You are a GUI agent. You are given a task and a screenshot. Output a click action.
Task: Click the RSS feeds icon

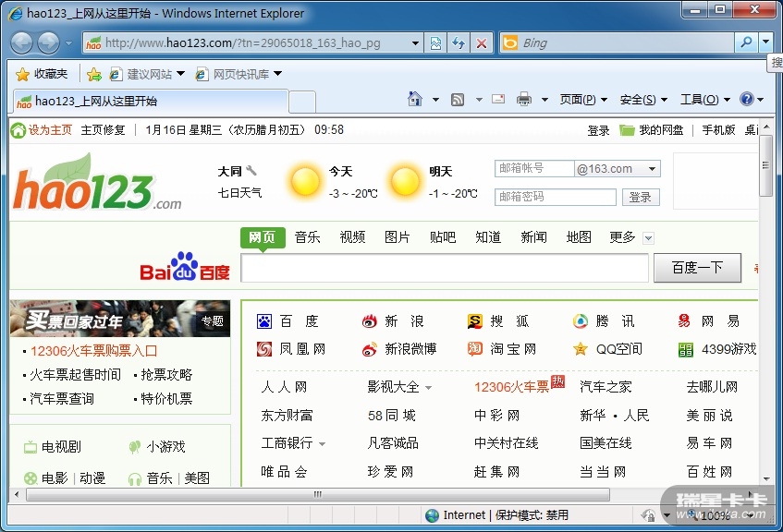[458, 100]
